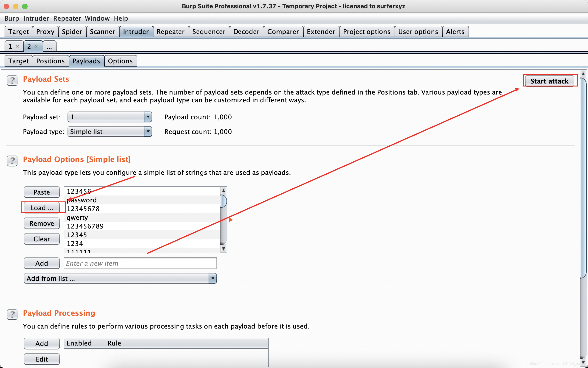
Task: Switch to the Extender tab
Action: pos(321,32)
